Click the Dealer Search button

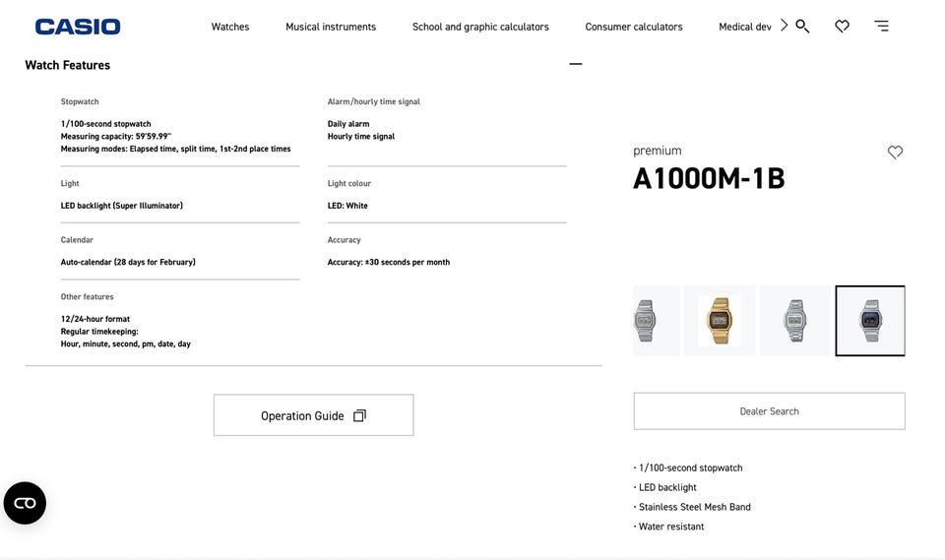[769, 411]
